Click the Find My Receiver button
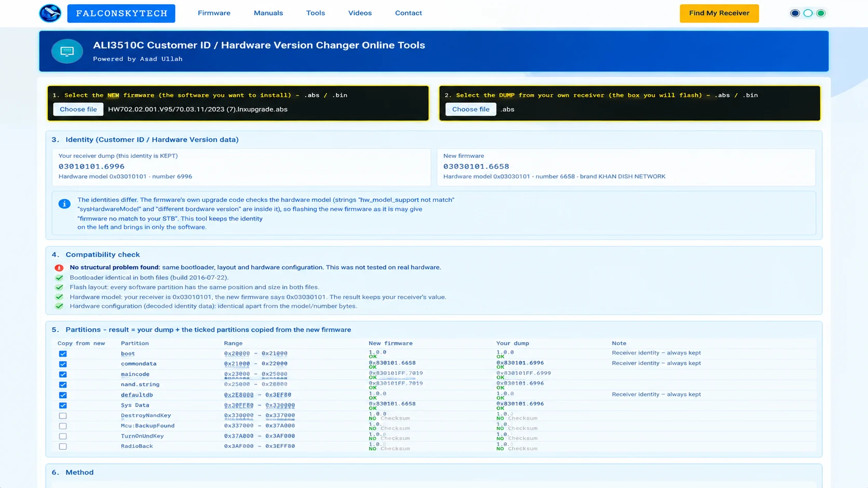Viewport: 868px width, 488px height. pyautogui.click(x=719, y=13)
